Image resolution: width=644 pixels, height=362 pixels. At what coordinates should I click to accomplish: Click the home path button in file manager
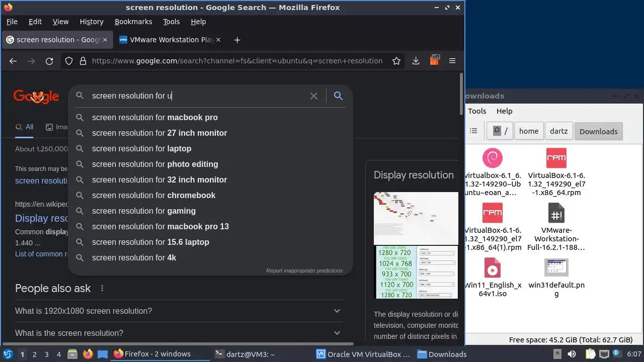(529, 131)
